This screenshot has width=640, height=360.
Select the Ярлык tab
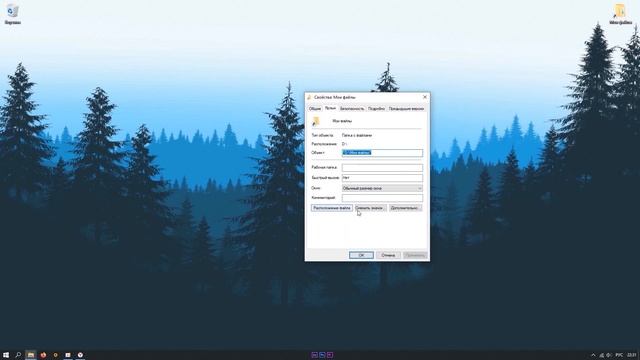coord(330,108)
